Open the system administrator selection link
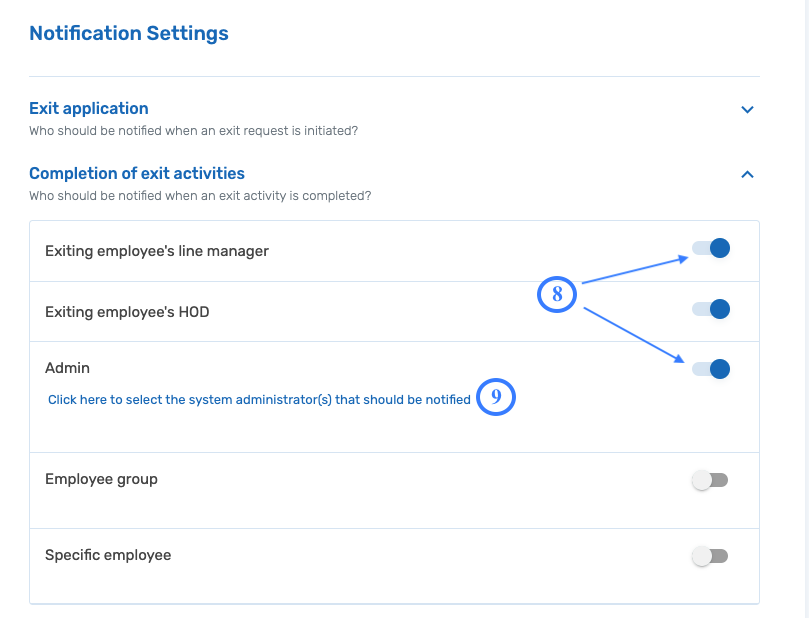 [x=259, y=398]
